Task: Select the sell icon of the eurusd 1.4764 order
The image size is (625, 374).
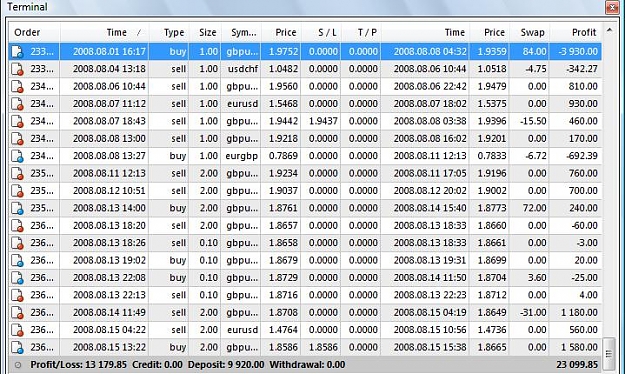Action: click(x=17, y=330)
